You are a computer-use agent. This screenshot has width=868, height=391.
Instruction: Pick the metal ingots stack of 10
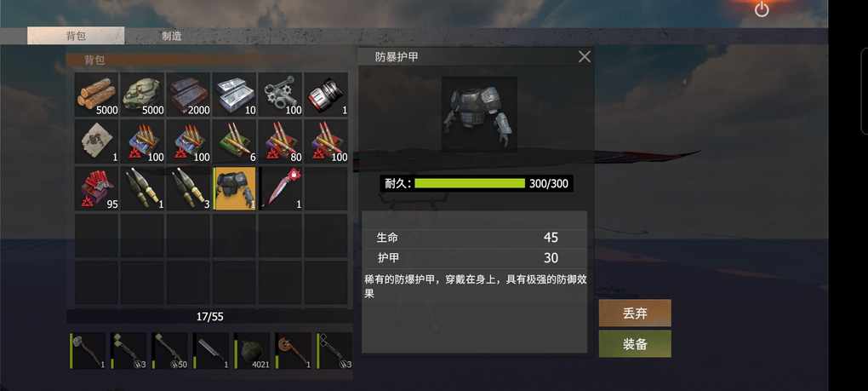(235, 95)
